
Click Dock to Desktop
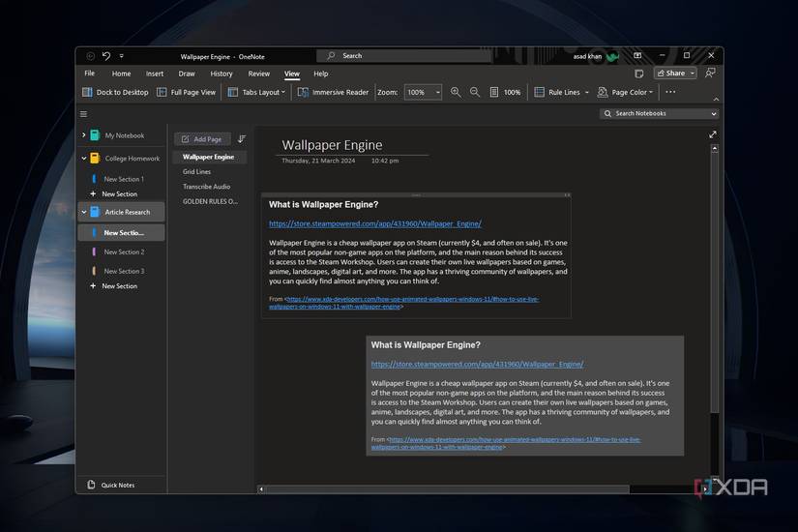(x=115, y=92)
